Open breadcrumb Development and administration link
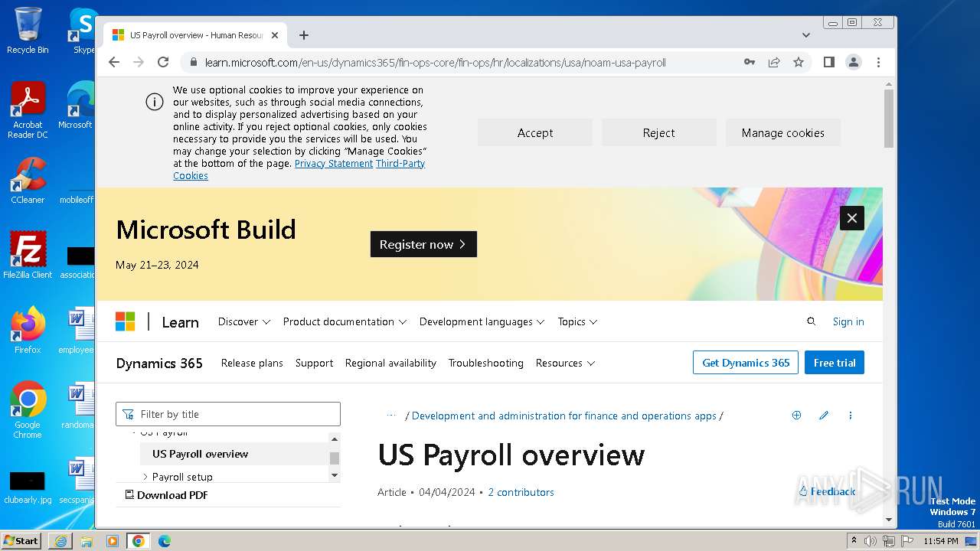Viewport: 980px width, 551px height. tap(564, 416)
